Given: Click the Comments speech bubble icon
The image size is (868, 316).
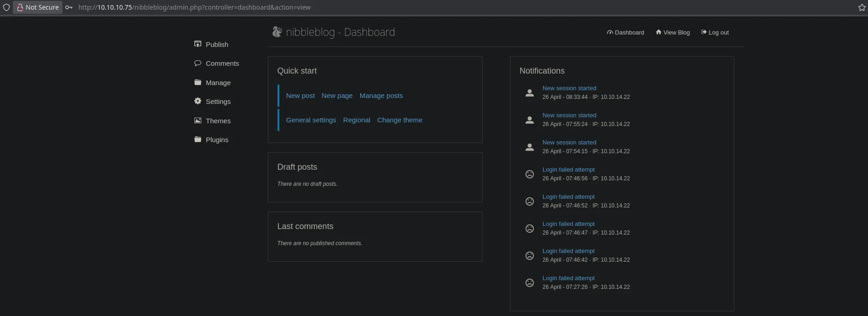Looking at the screenshot, I should (x=198, y=63).
